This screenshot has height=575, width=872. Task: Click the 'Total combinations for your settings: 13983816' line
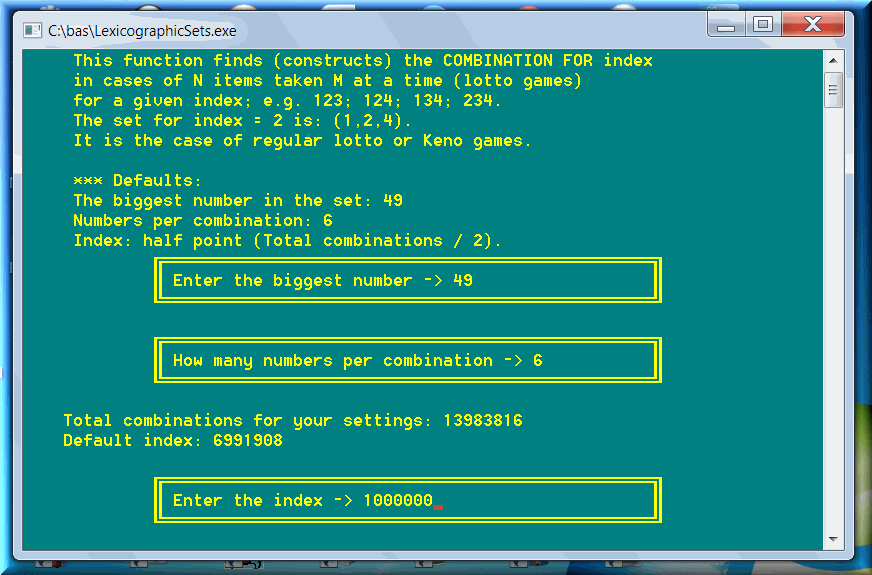pyautogui.click(x=293, y=420)
